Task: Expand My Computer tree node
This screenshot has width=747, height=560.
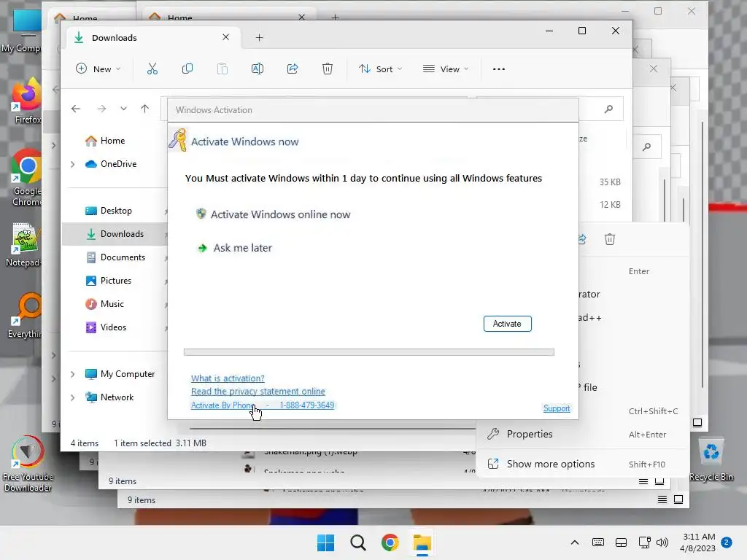Action: [72, 374]
